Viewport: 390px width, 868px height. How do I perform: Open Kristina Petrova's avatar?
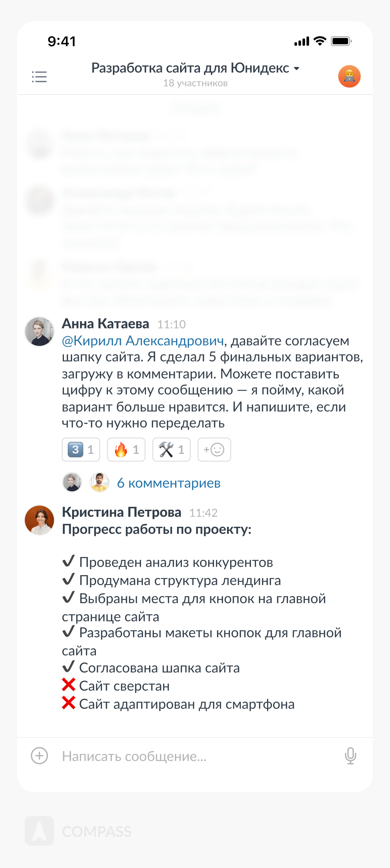pos(39,520)
